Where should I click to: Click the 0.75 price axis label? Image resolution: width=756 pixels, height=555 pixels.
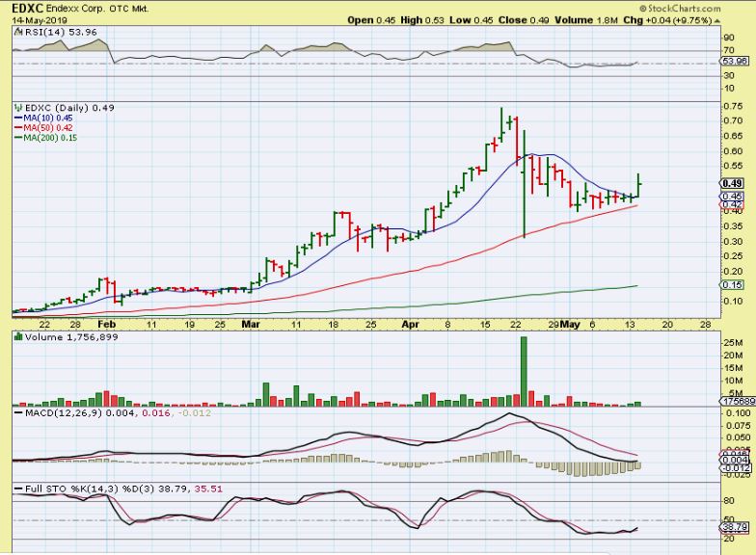733,106
